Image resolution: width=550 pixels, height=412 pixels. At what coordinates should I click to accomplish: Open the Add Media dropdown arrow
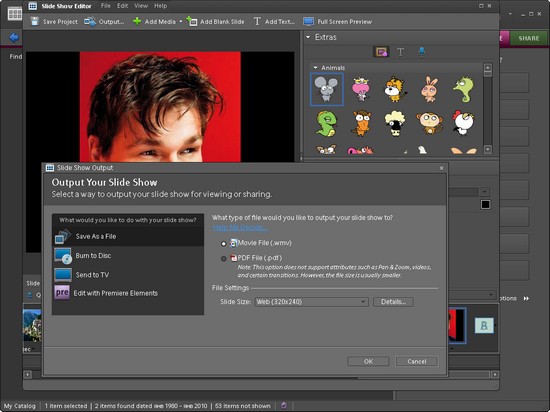click(x=181, y=21)
